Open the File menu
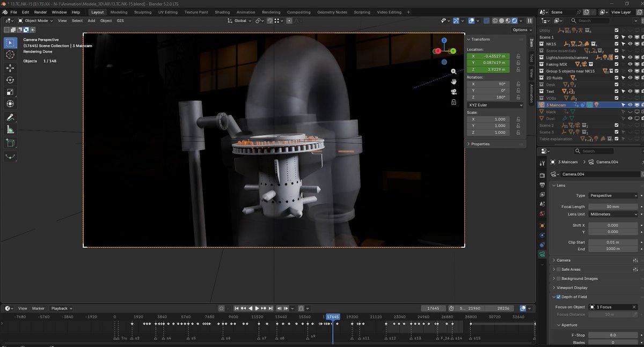 13,12
